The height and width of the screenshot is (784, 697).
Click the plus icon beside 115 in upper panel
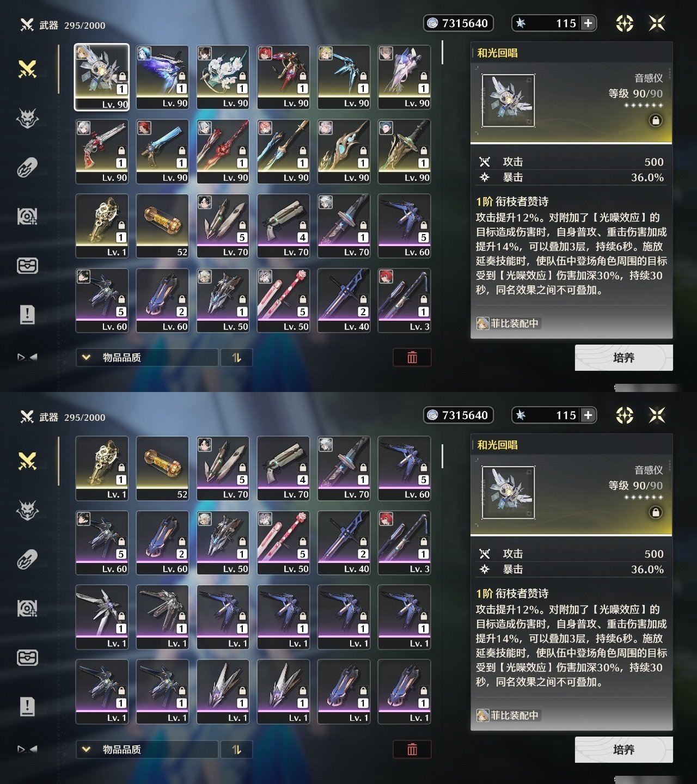pyautogui.click(x=588, y=23)
